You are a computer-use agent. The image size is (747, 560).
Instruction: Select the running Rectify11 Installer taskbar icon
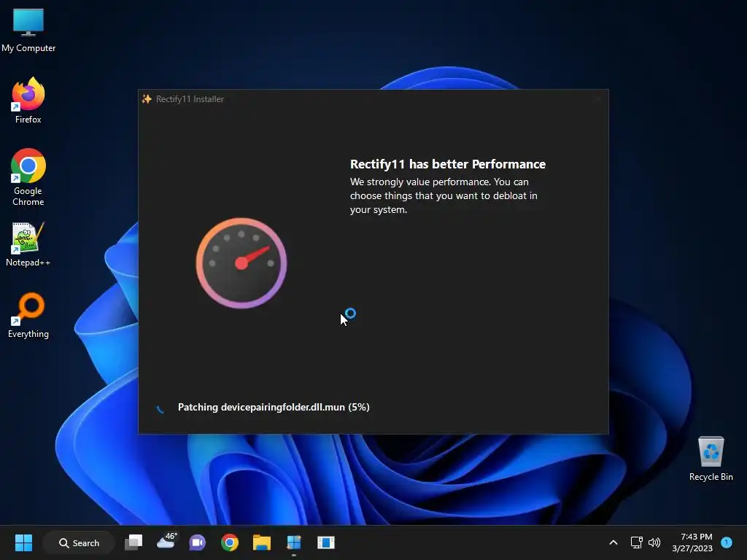point(294,542)
